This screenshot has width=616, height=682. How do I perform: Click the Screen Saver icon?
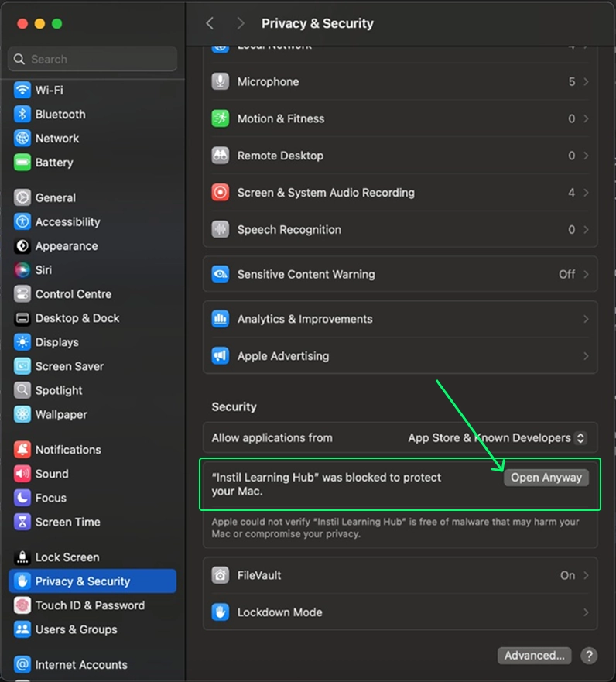click(x=22, y=366)
